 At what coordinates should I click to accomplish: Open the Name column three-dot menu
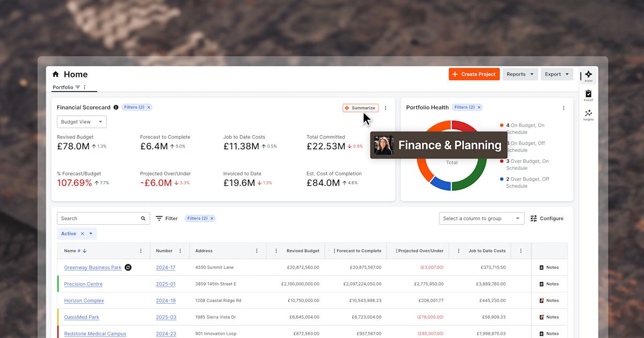[141, 251]
